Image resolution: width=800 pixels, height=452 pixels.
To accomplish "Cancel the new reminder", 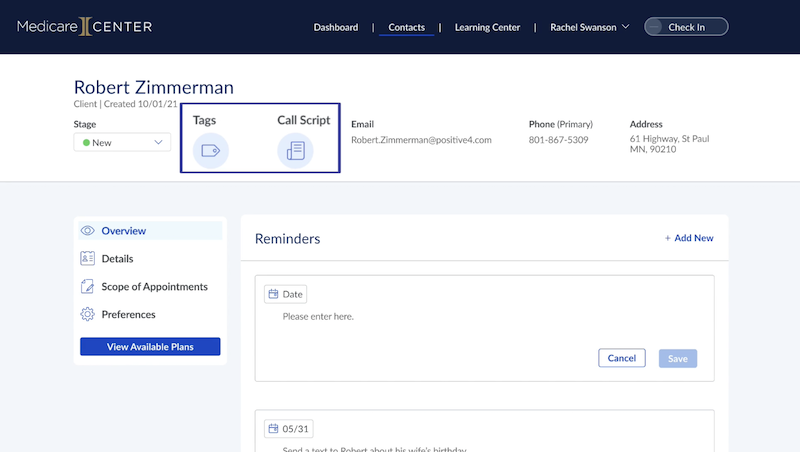I will coord(621,358).
